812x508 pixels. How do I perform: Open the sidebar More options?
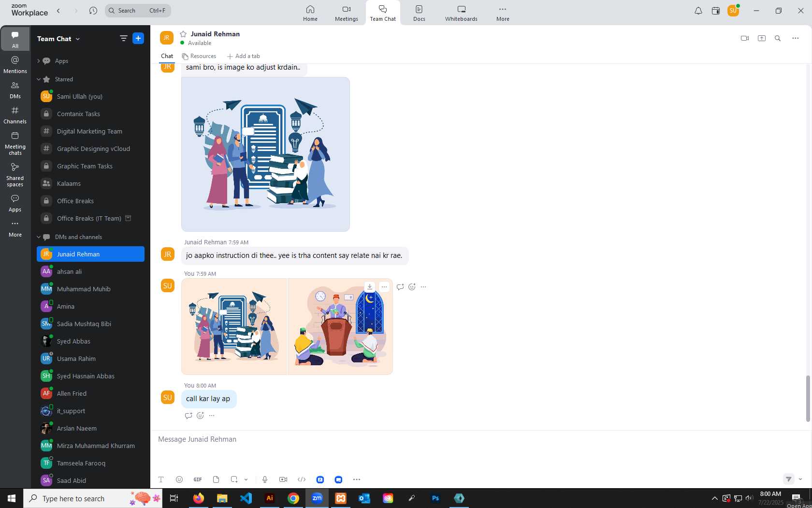point(15,229)
